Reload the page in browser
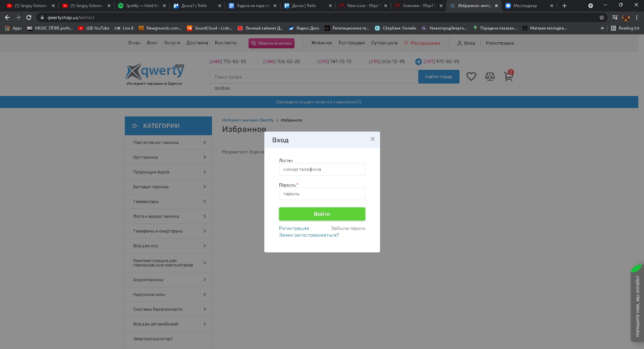 click(x=29, y=17)
